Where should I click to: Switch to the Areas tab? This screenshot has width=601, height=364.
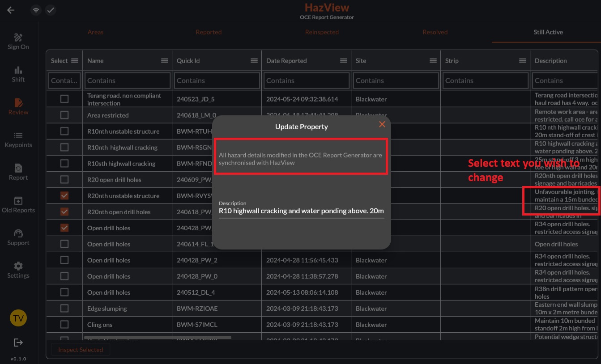pos(95,32)
